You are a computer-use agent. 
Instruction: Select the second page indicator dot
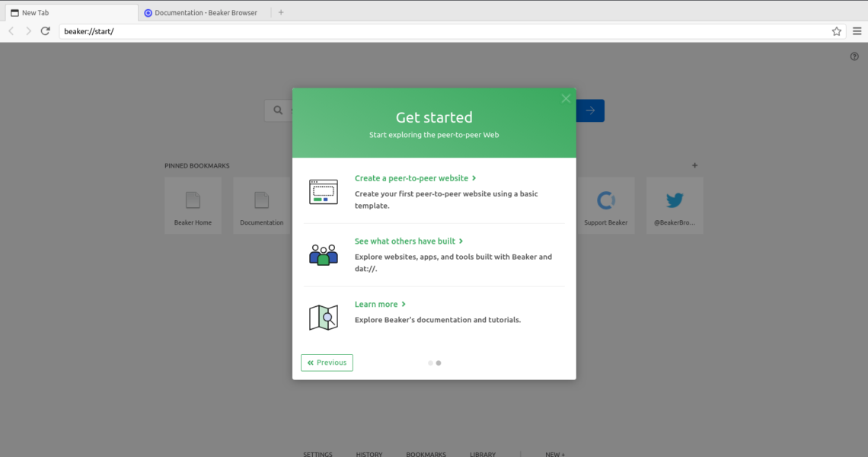[439, 363]
